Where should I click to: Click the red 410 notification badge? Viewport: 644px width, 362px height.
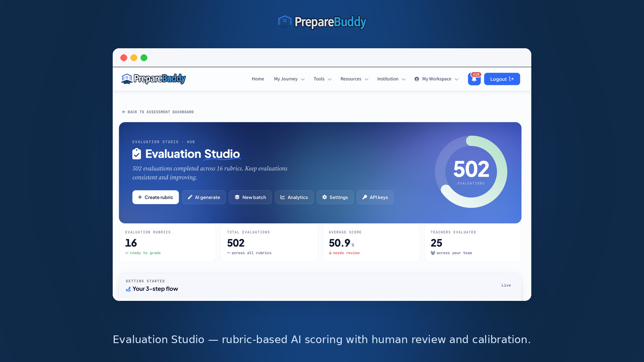[x=476, y=74]
